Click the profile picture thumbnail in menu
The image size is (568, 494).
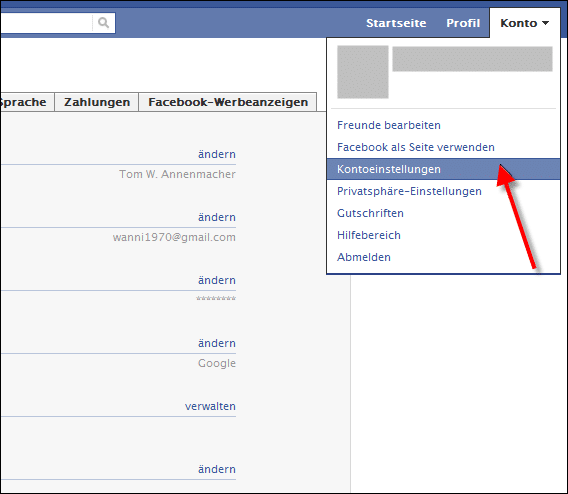click(363, 72)
